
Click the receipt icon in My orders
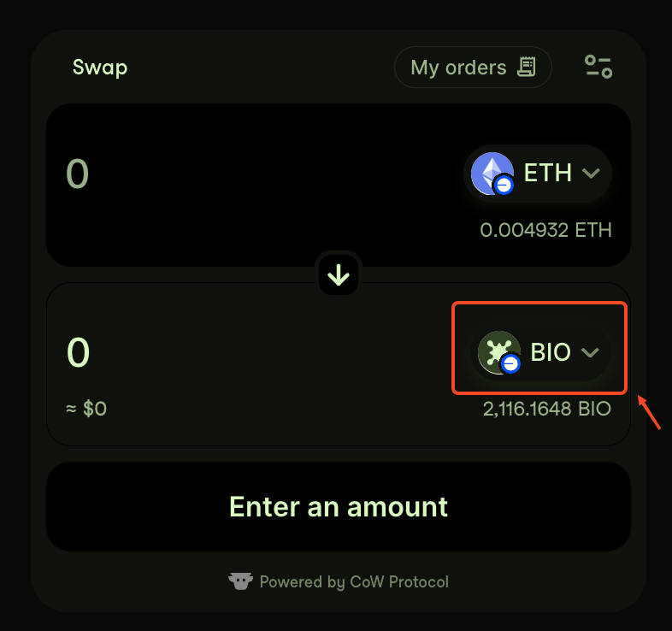[x=526, y=67]
